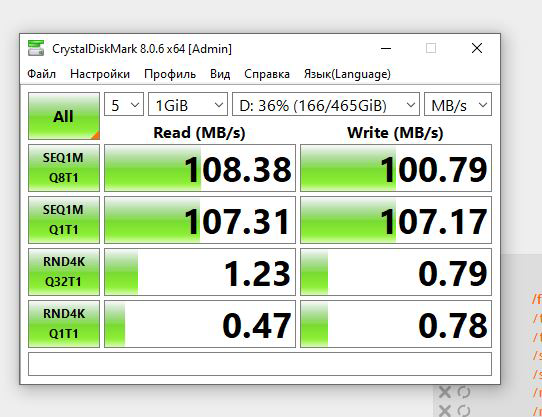The height and width of the screenshot is (417, 542).
Task: Minimize the CrystalDiskMark window
Action: [x=386, y=48]
